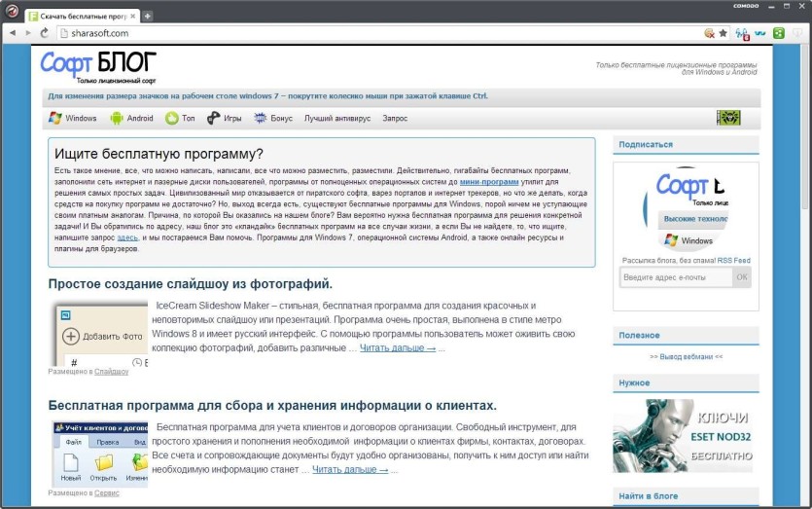Open the Бонус menu section
812x509 pixels.
(x=281, y=118)
